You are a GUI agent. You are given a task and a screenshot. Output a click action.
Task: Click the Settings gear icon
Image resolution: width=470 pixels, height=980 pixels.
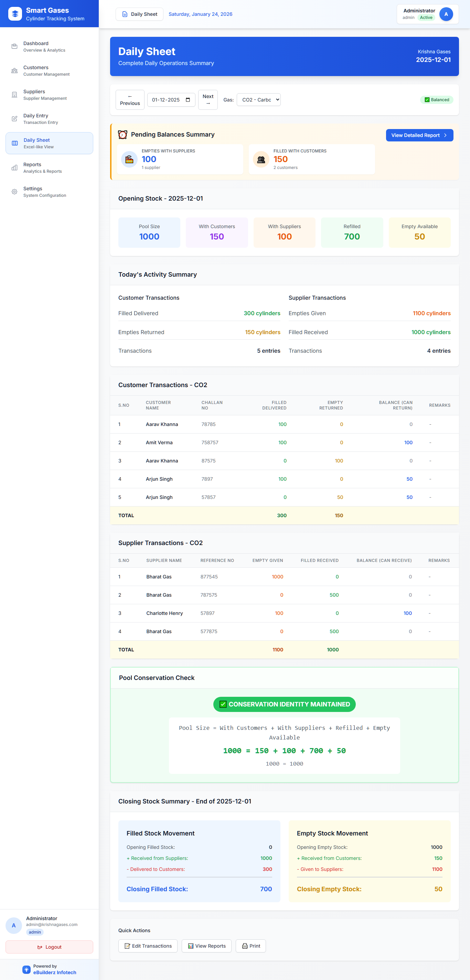click(x=14, y=192)
